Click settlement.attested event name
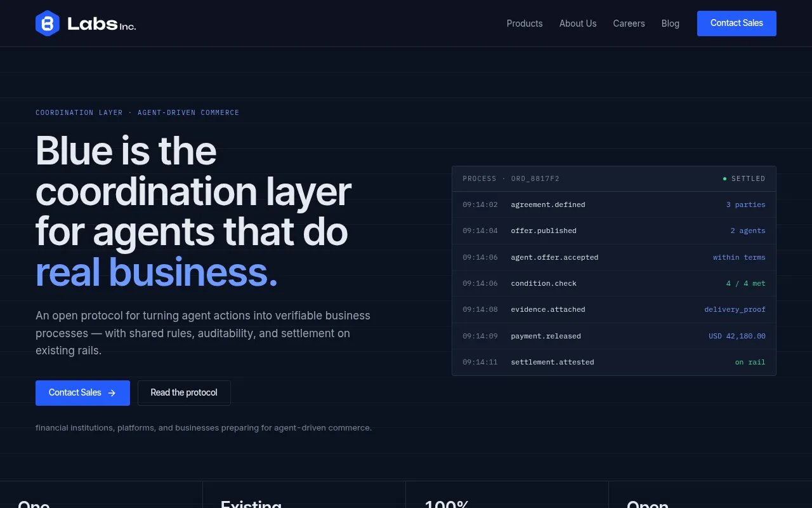 pos(553,362)
